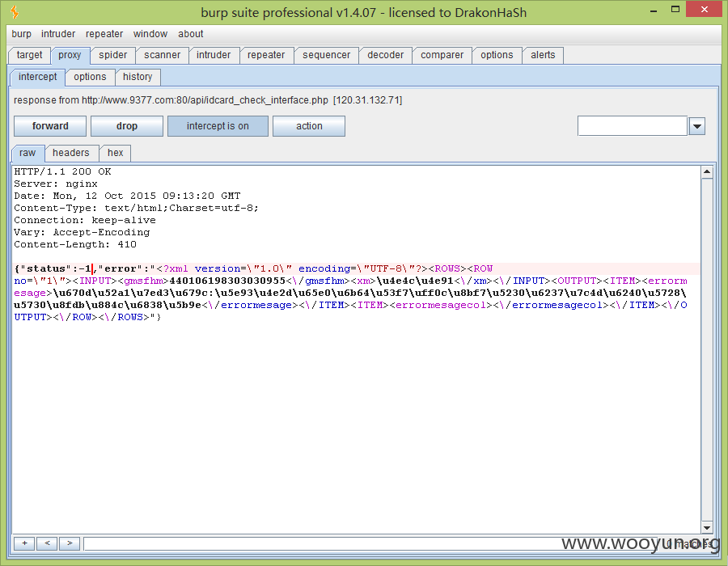The height and width of the screenshot is (566, 728).
Task: Click the HTTP/1.1 200 OK status line
Action: click(62, 171)
